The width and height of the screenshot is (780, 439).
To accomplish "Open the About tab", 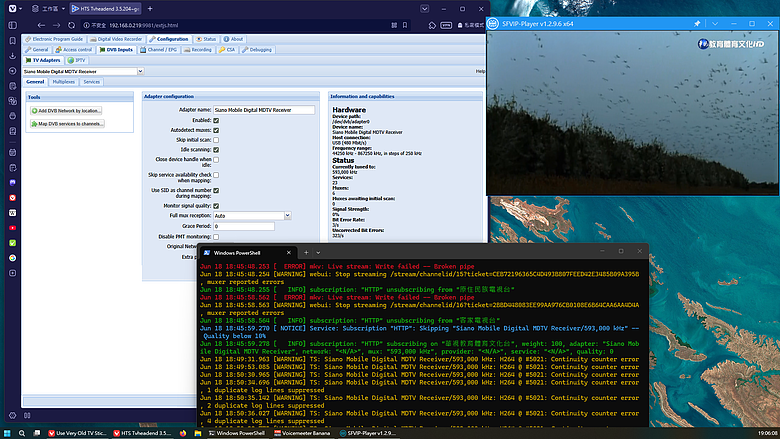I will pos(233,39).
